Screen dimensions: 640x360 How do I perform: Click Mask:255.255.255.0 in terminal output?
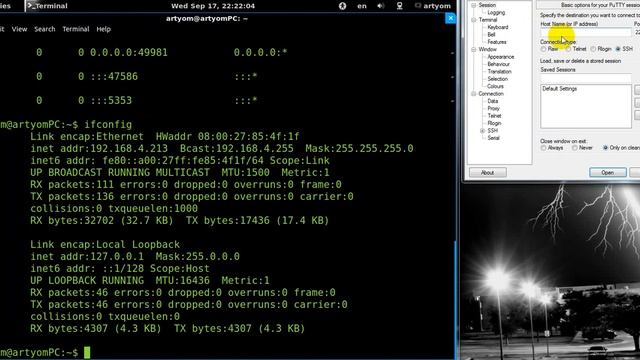(x=359, y=149)
